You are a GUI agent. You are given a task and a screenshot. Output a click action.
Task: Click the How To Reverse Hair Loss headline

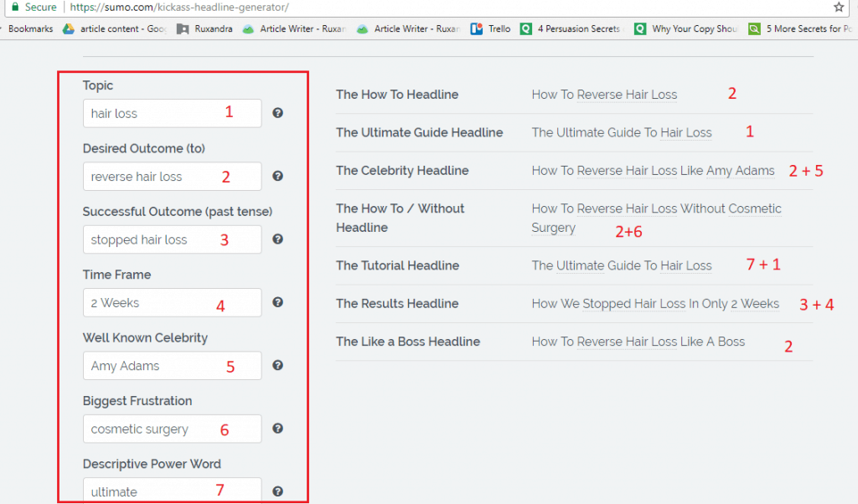[x=604, y=95]
